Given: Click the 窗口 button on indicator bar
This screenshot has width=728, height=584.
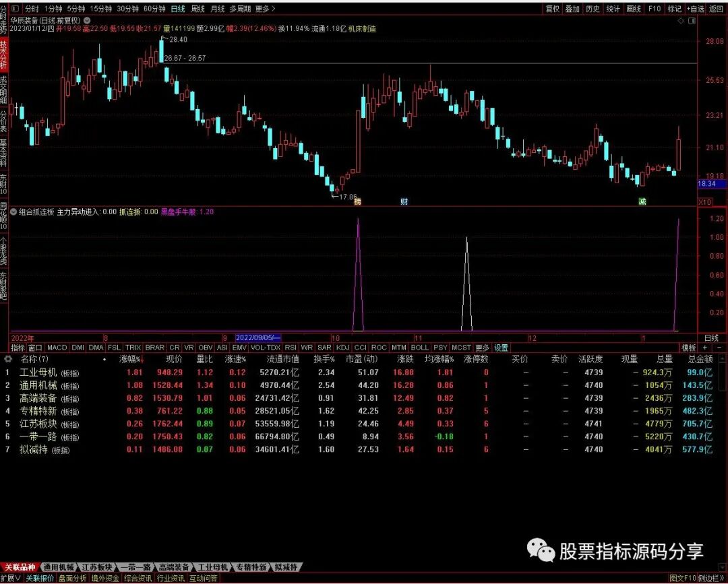Looking at the screenshot, I should point(35,348).
